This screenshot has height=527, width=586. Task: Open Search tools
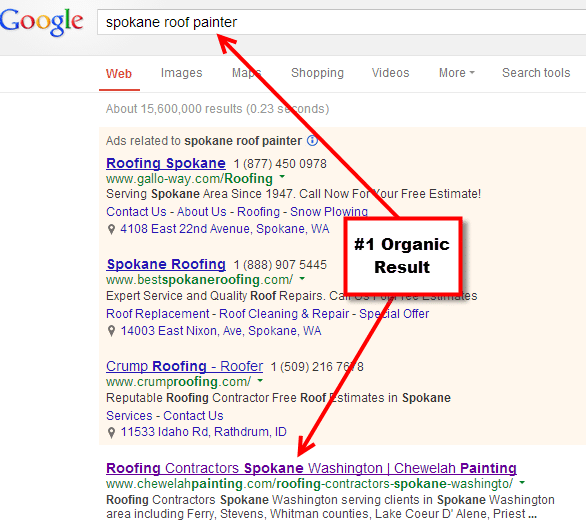536,73
